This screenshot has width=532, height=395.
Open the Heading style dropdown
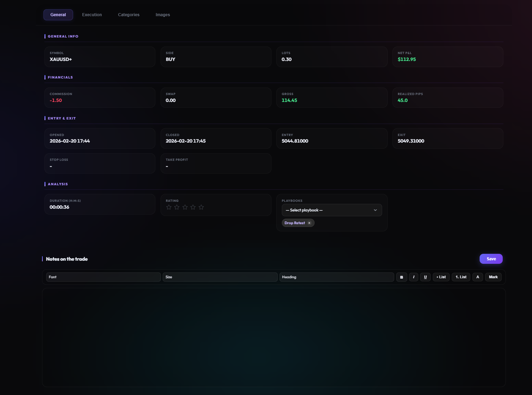click(336, 277)
